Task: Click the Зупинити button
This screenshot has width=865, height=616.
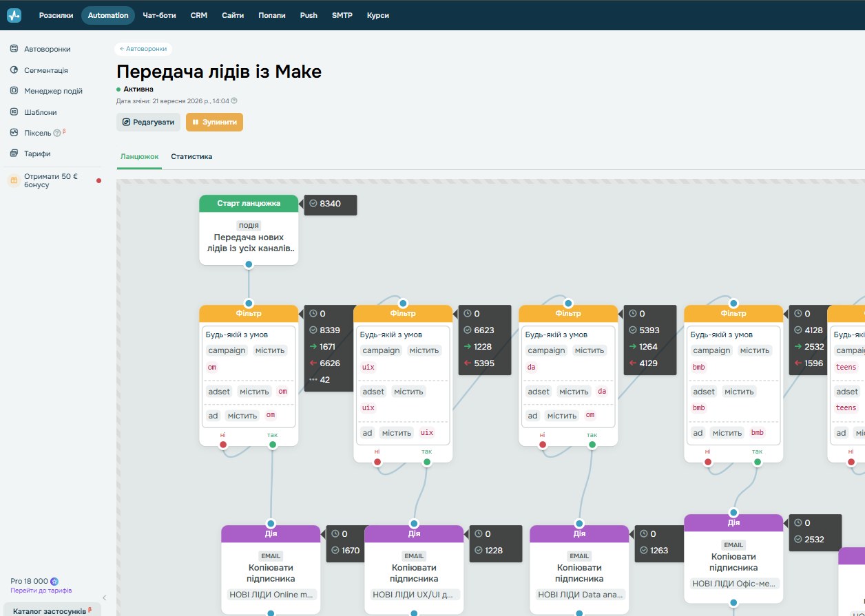Action: (214, 122)
